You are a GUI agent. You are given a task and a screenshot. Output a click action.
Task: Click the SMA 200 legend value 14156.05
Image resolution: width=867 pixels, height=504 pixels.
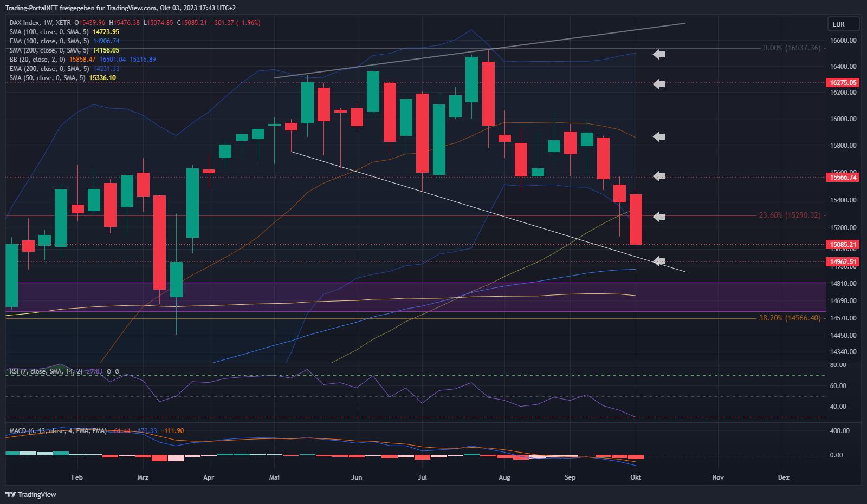coord(106,50)
